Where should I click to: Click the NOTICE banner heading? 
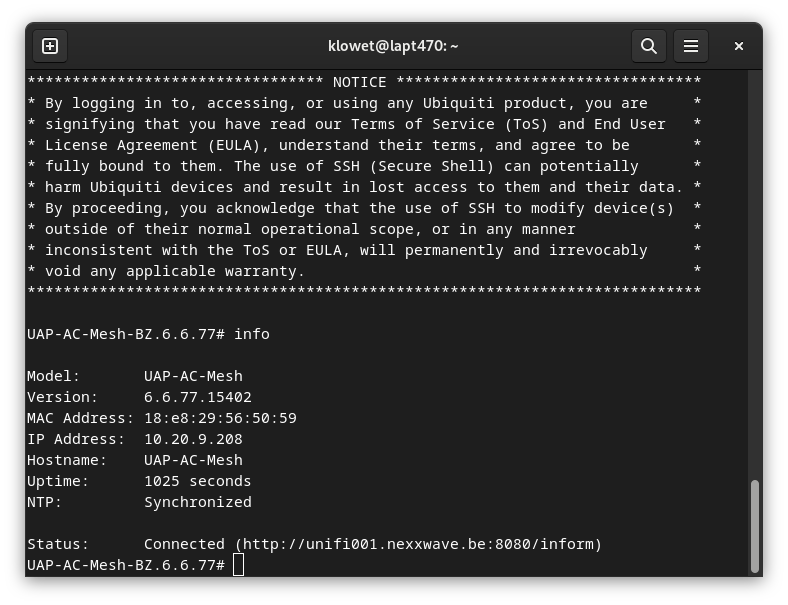click(359, 81)
